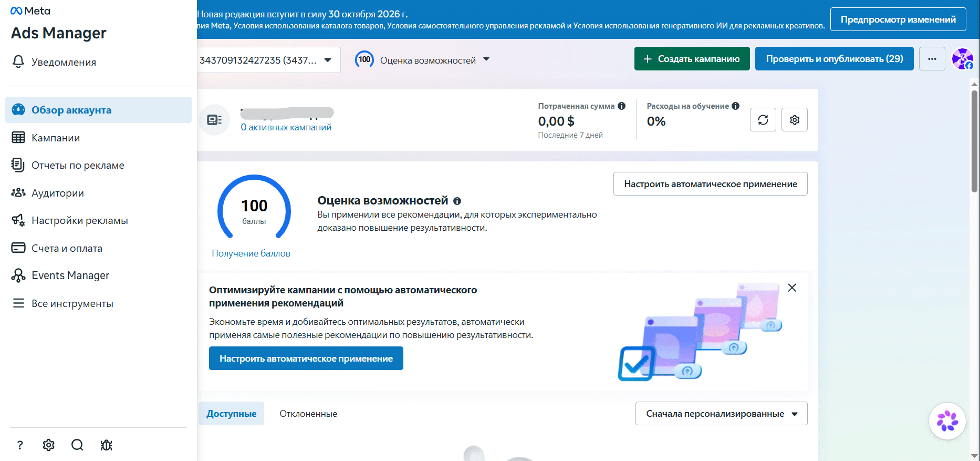Open Кампании in the sidebar
Image resolution: width=980 pixels, height=461 pixels.
coord(98,138)
